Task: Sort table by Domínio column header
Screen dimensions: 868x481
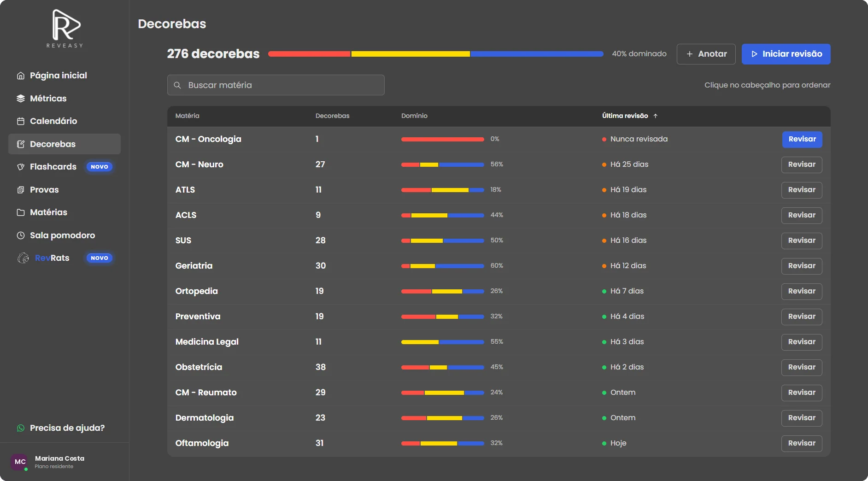Action: pyautogui.click(x=414, y=116)
